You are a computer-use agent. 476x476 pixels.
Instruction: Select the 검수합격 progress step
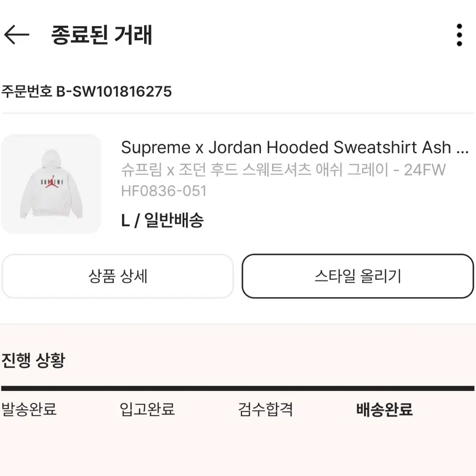click(265, 409)
